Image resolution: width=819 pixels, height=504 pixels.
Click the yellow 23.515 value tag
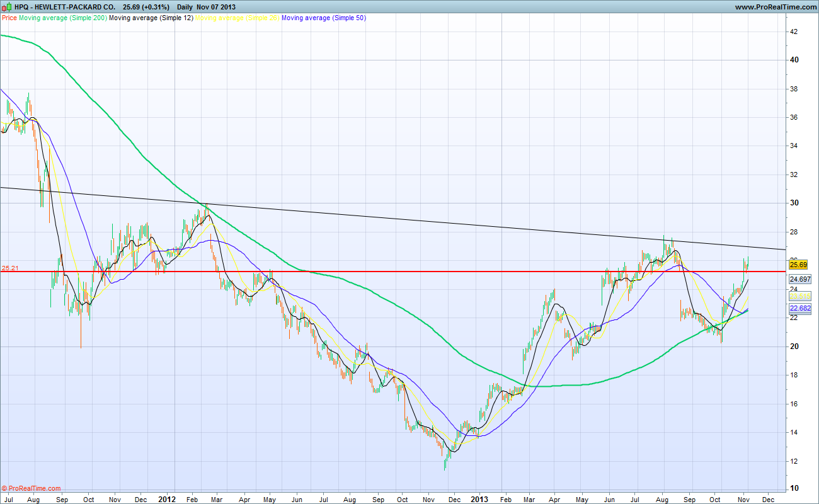799,295
